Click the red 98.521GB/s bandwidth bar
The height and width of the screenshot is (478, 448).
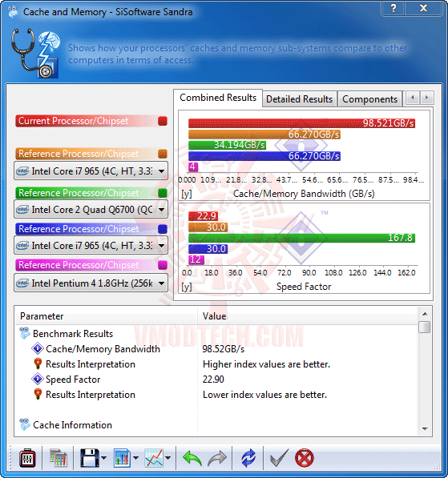click(x=301, y=123)
